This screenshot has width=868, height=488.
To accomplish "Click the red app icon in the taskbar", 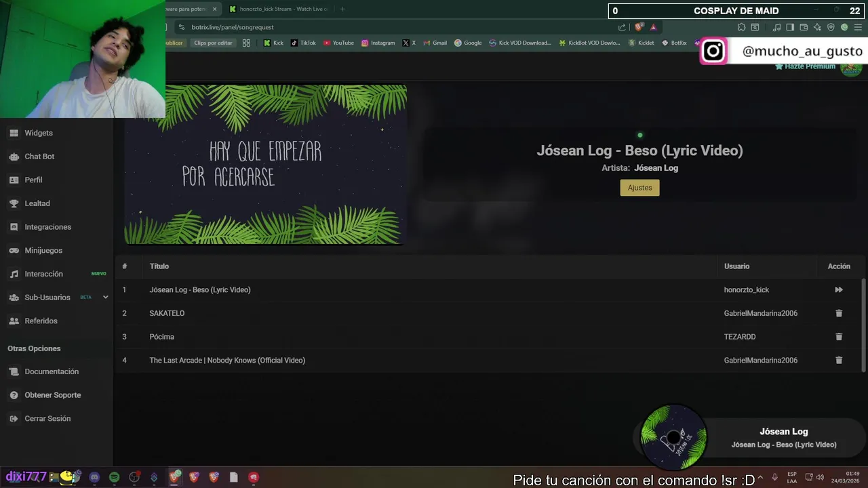I will (x=254, y=477).
